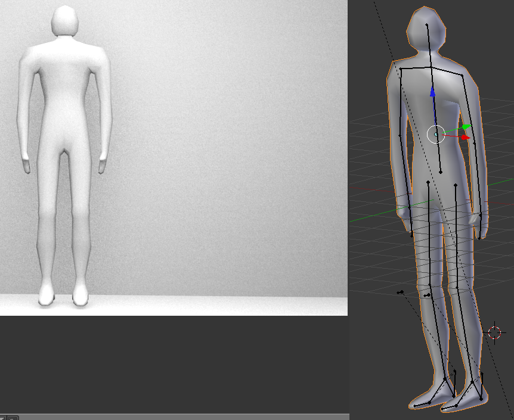The height and width of the screenshot is (420, 514).
Task: Click the red-white 3D cursor crosshair
Action: pos(494,333)
